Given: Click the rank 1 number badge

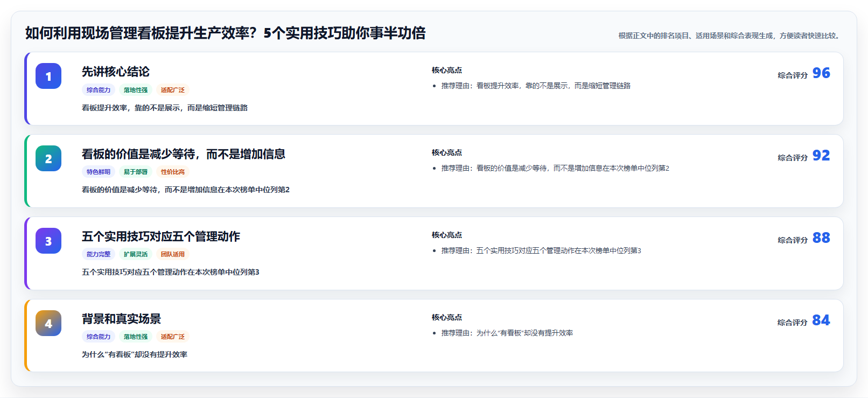Looking at the screenshot, I should coord(48,76).
